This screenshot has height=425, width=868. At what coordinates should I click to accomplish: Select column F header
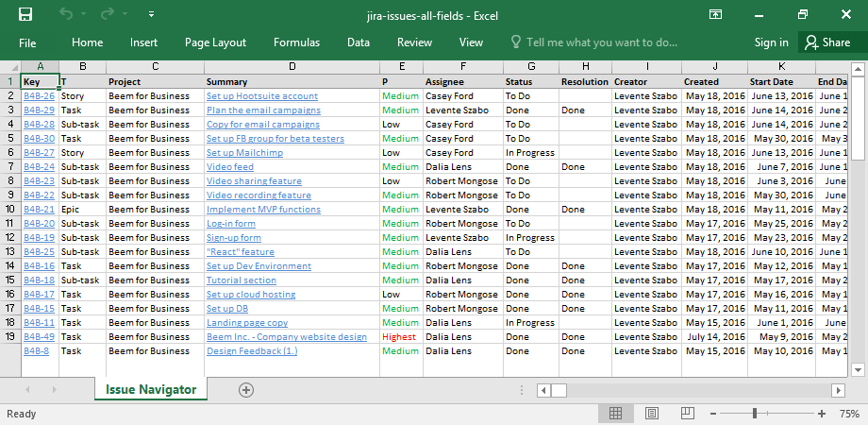[463, 67]
